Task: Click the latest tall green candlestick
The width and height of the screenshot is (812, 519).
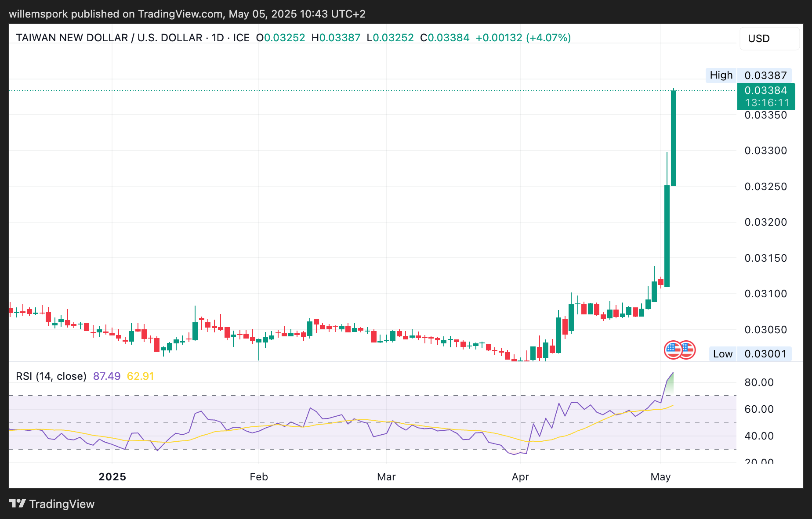Action: click(x=673, y=138)
